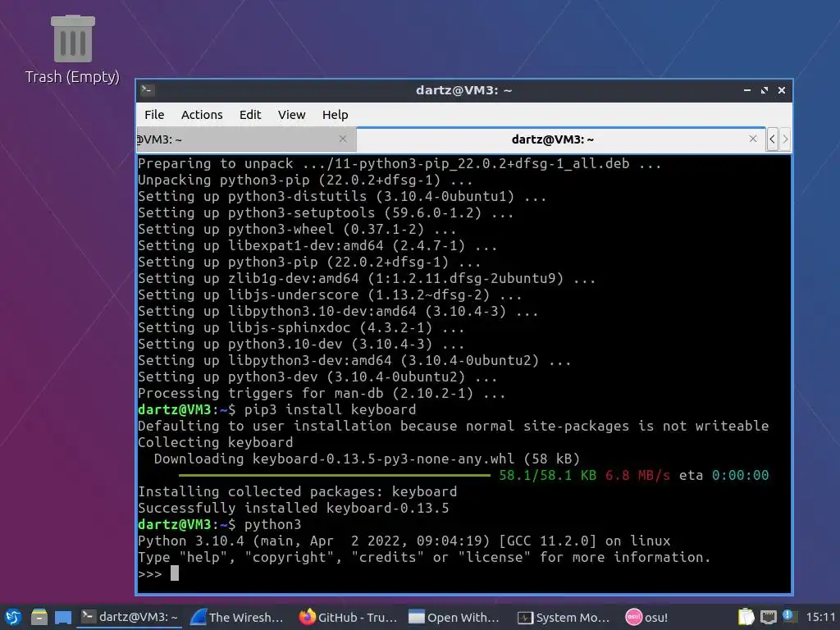This screenshot has height=630, width=840.
Task: Switch to System Monitor taskbar item
Action: 564,617
